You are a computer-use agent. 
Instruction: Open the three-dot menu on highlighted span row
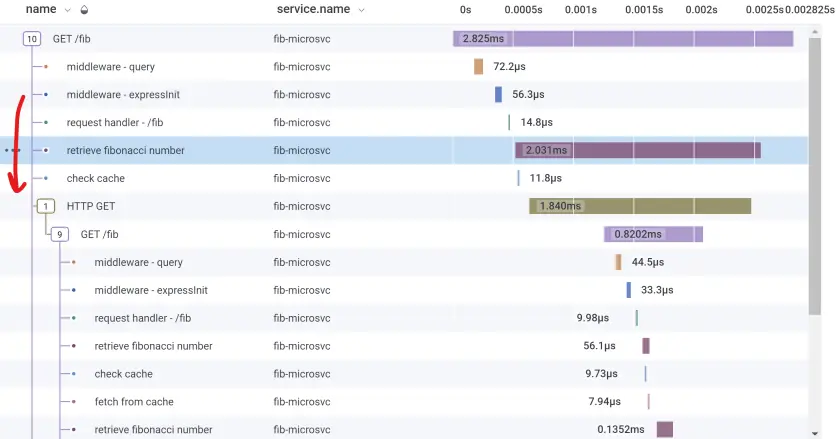tap(12, 150)
